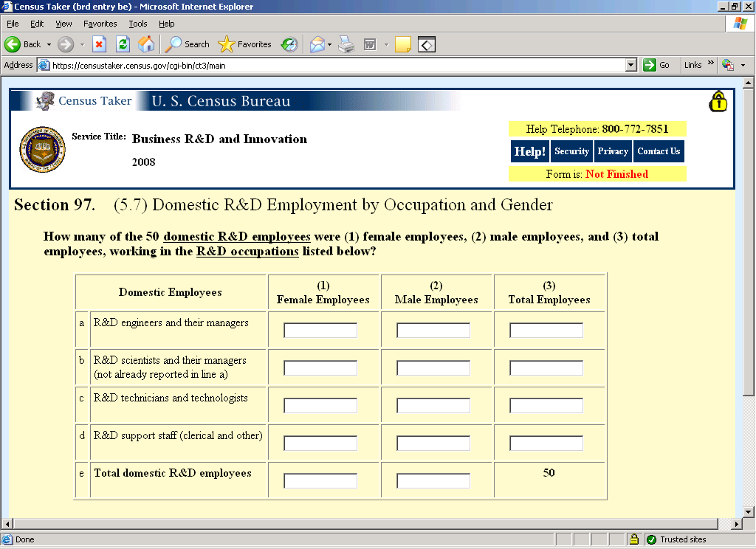This screenshot has width=756, height=549.
Task: Click the Security button
Action: tap(571, 151)
